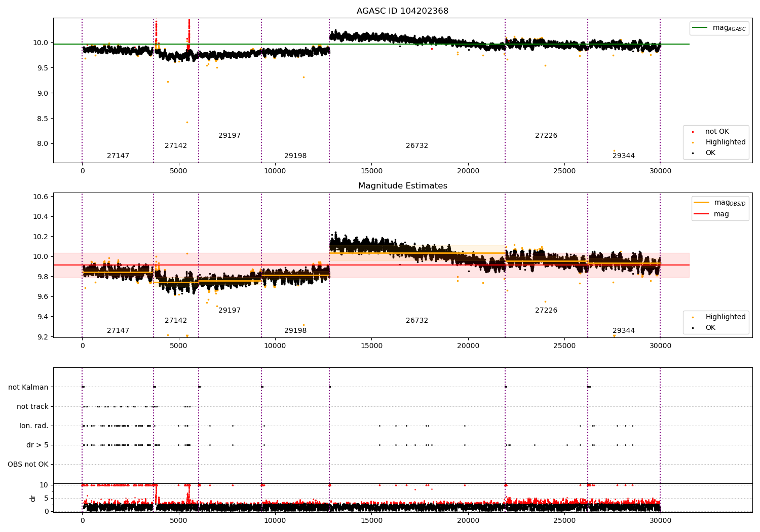
Task: Click the 'dr > 5' axis label
Action: tap(37, 445)
